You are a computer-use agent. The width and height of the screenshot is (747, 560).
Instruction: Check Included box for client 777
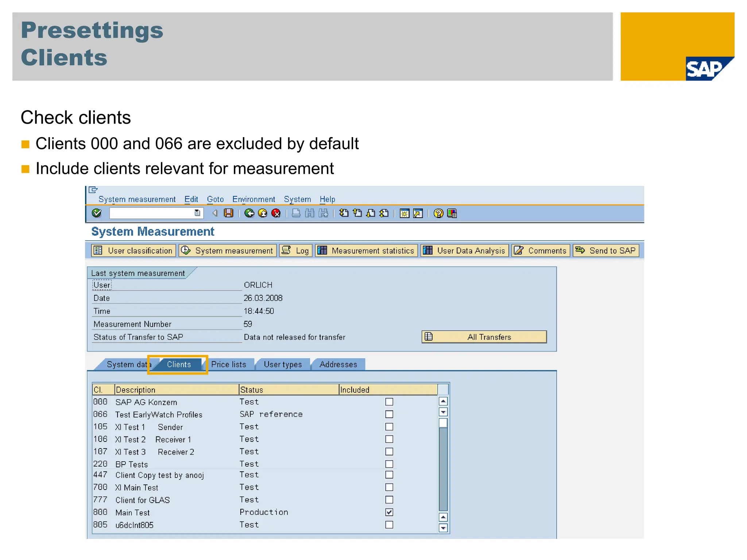click(389, 499)
